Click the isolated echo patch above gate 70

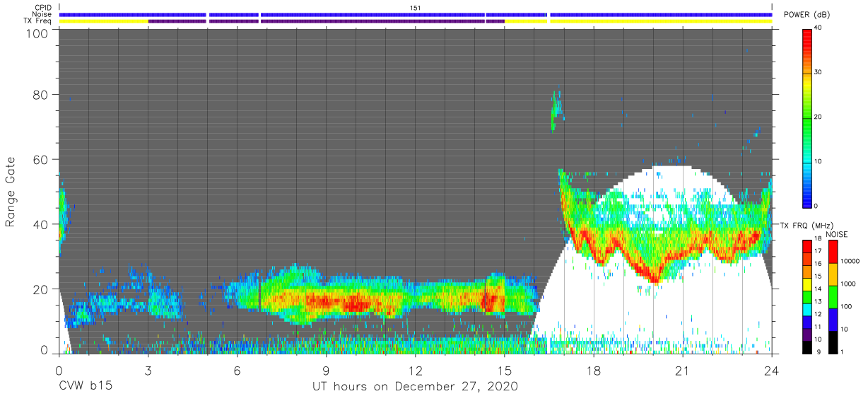(x=556, y=110)
